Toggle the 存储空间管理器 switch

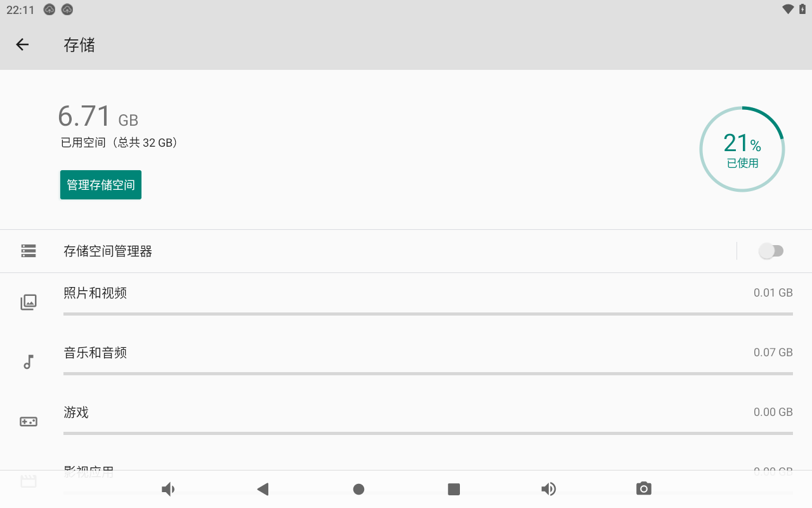pyautogui.click(x=771, y=251)
